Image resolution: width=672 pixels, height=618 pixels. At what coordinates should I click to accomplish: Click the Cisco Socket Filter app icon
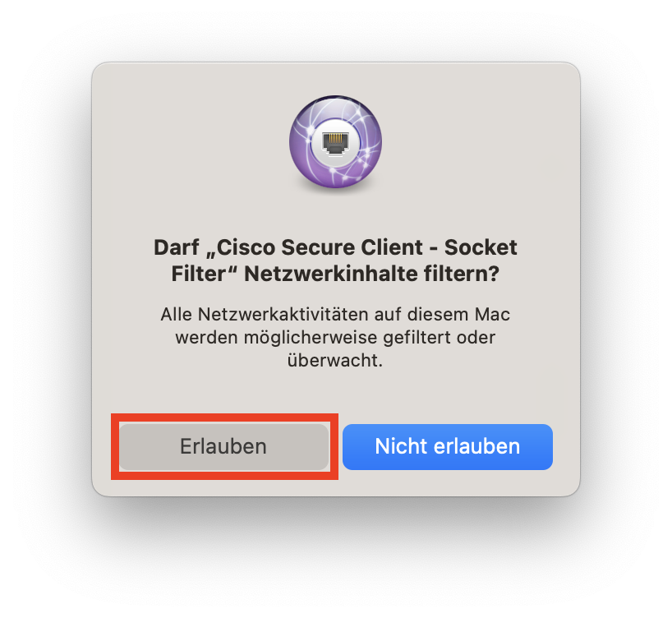click(335, 142)
